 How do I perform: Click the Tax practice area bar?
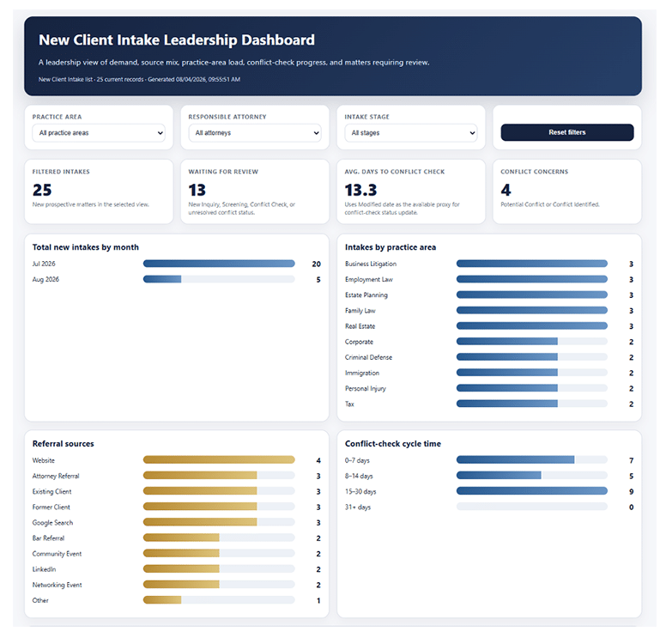(x=531, y=404)
